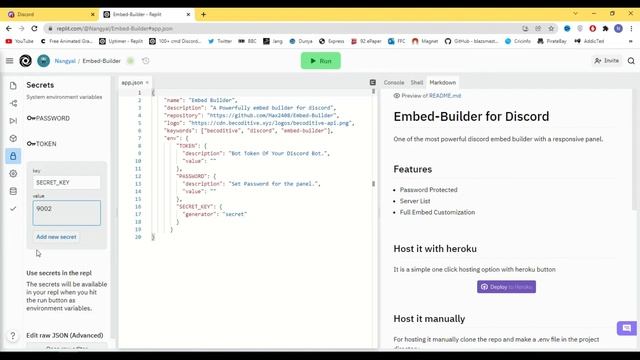Open the Version control sidebar icon
The width and height of the screenshot is (640, 360).
(x=13, y=103)
